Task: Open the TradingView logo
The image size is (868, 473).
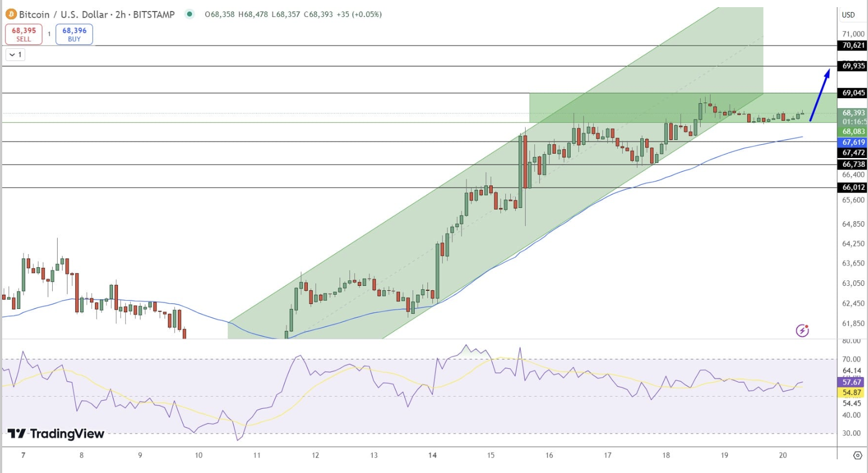Action: coord(55,434)
